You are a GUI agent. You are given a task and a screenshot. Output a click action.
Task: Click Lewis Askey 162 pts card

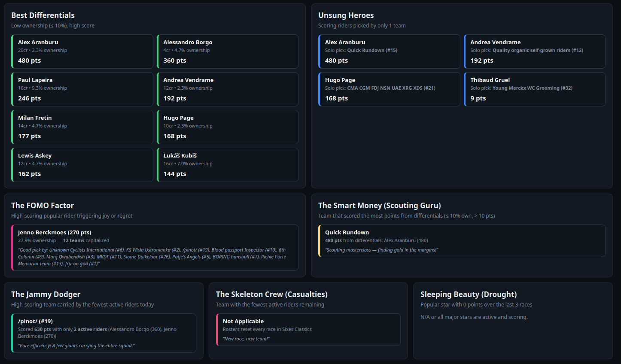(x=82, y=165)
